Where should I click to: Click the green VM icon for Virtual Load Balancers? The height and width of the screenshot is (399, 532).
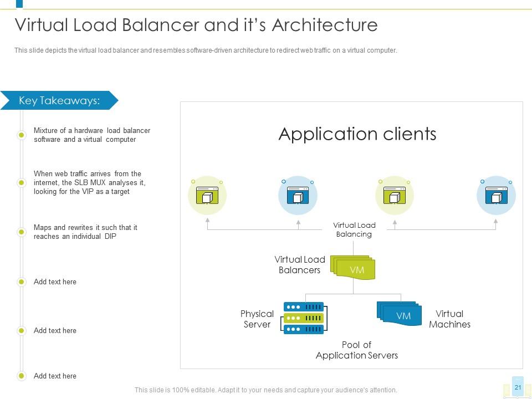(x=353, y=268)
